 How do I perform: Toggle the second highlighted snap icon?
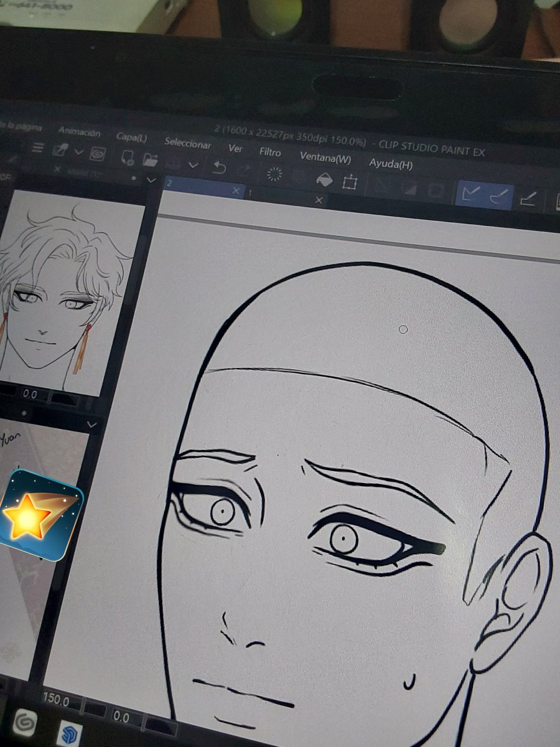[x=499, y=197]
